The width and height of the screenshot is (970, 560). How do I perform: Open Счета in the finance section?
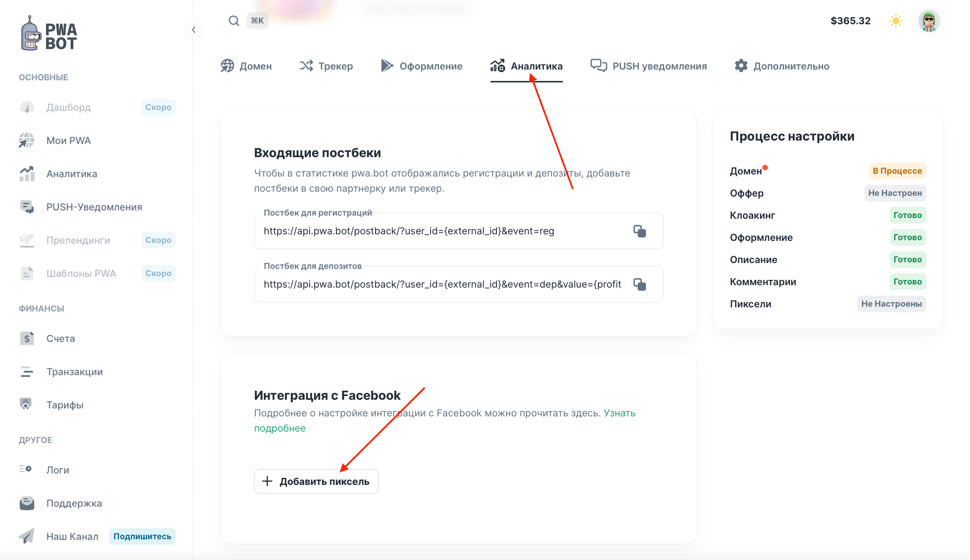click(x=61, y=339)
